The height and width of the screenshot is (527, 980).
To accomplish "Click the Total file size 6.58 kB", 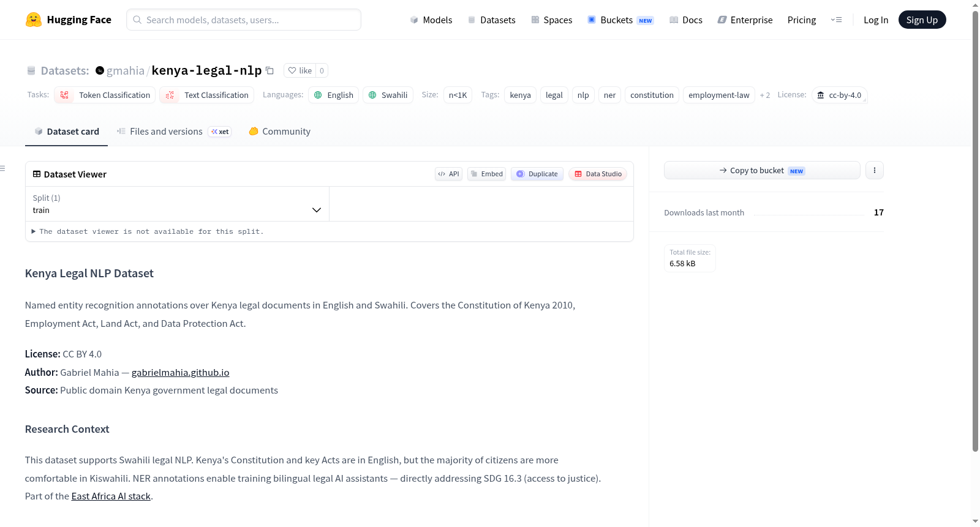I will [x=690, y=258].
